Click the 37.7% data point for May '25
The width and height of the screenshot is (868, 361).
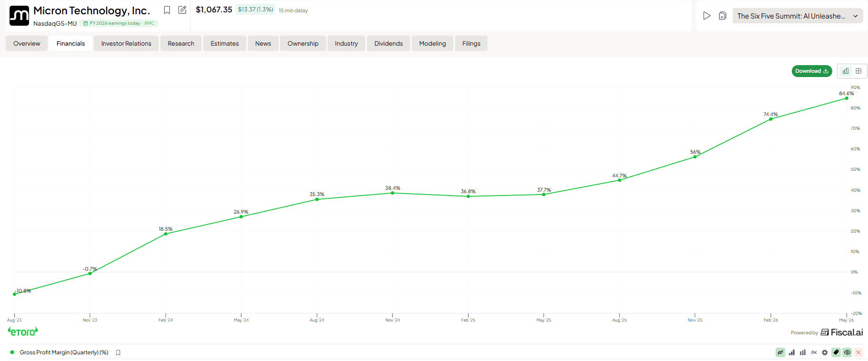click(x=544, y=195)
